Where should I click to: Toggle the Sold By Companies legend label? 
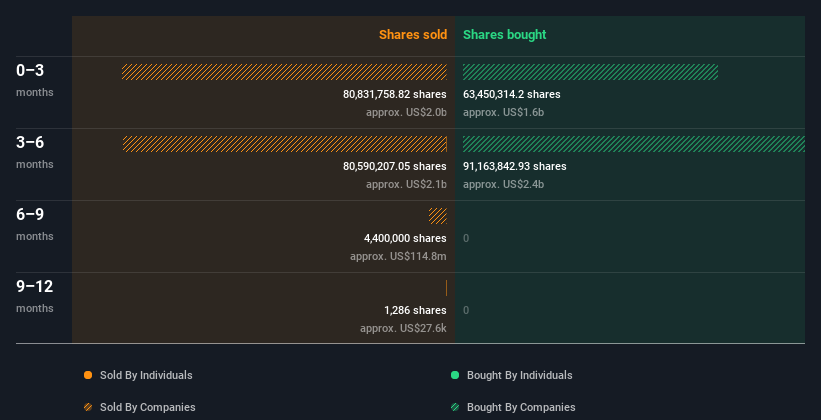[x=148, y=407]
